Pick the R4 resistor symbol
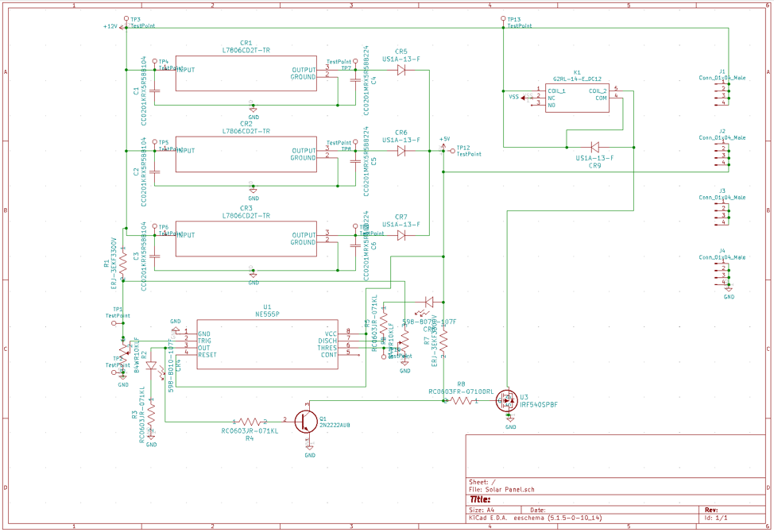774x532 pixels. pos(250,422)
